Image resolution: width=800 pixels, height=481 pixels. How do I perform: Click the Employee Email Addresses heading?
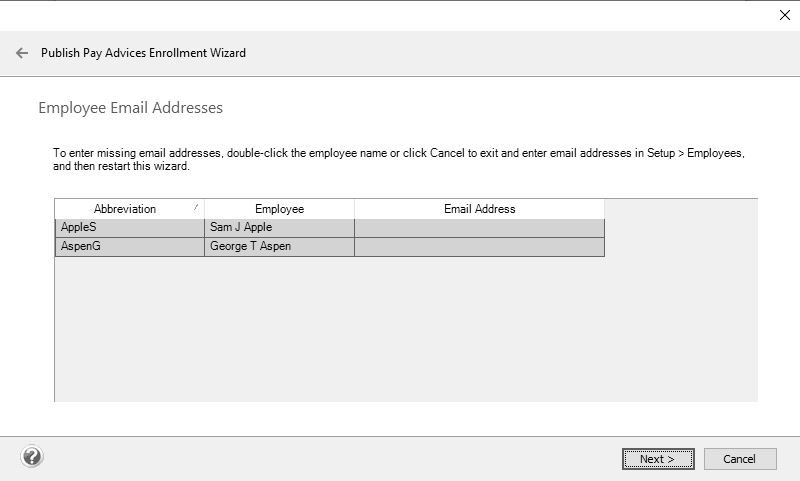click(x=130, y=108)
